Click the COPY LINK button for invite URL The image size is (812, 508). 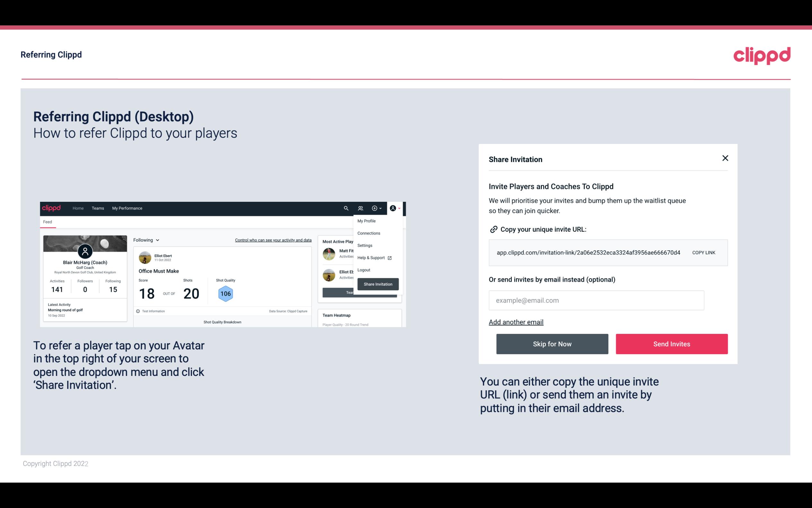(704, 252)
